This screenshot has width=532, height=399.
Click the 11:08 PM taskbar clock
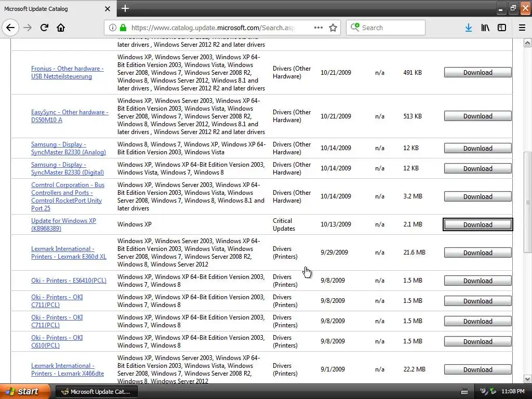coord(513,392)
